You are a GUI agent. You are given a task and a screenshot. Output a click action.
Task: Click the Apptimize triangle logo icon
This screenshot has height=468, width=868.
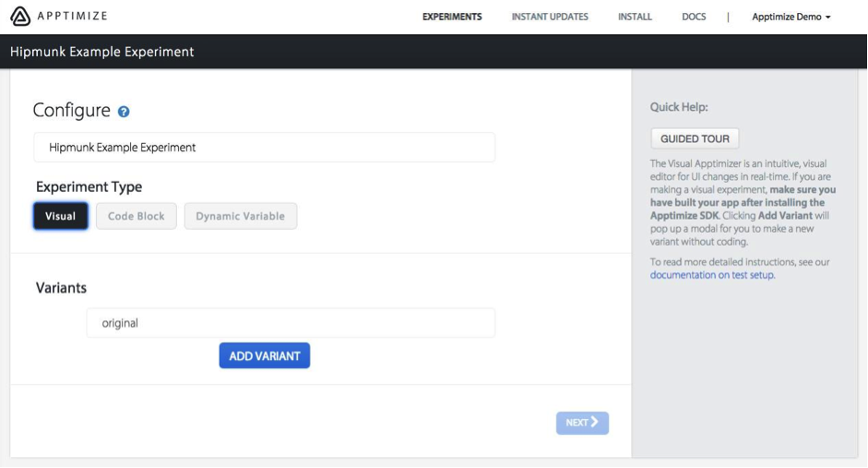(20, 16)
